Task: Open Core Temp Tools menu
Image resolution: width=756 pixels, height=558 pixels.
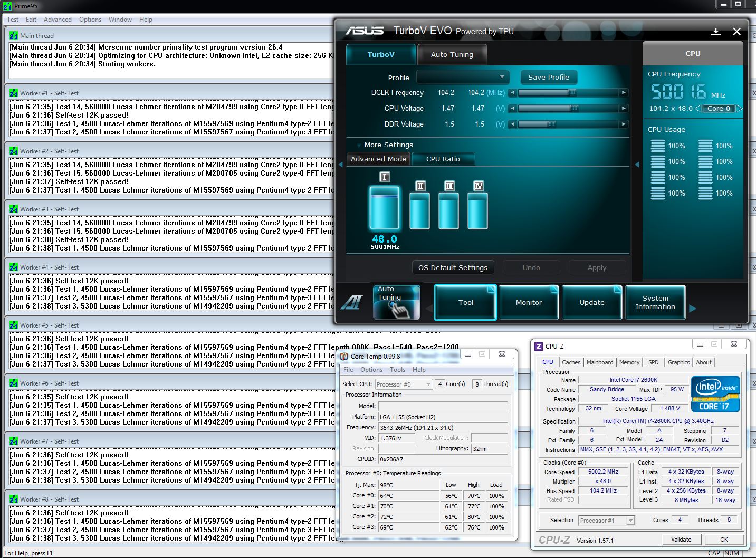Action: [x=397, y=370]
